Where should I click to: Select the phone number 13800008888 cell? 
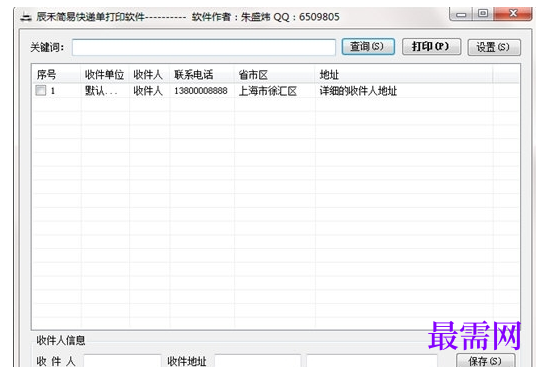coord(201,91)
